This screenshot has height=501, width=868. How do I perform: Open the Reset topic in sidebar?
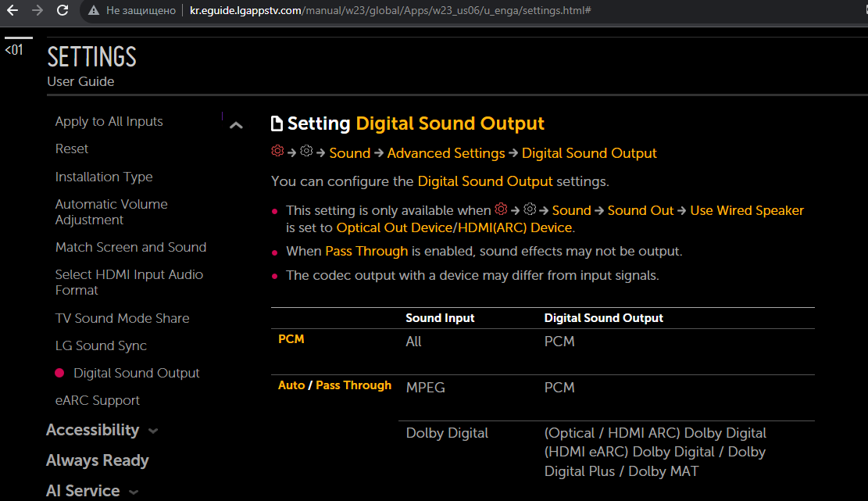[x=72, y=149]
